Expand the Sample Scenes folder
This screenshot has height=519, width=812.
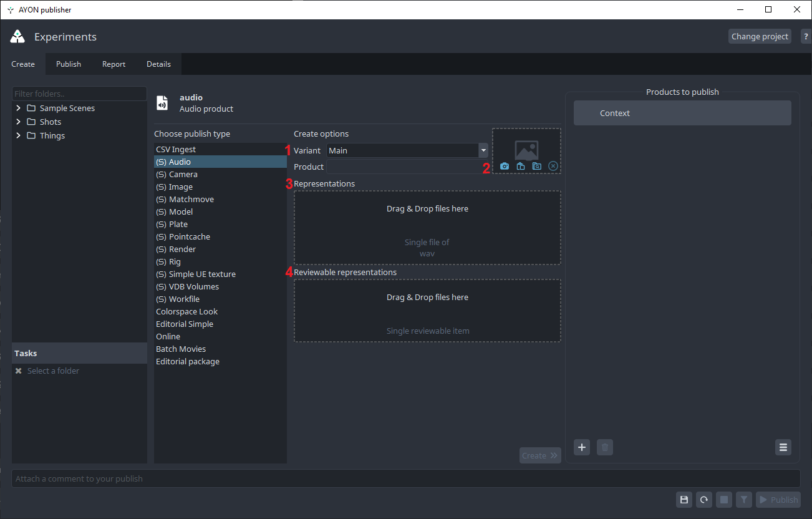tap(19, 108)
